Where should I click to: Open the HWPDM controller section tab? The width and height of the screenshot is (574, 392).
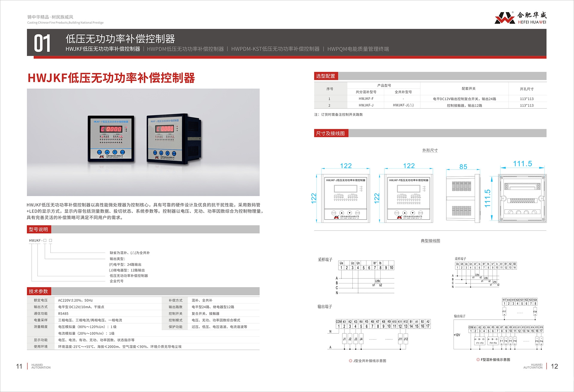(185, 49)
